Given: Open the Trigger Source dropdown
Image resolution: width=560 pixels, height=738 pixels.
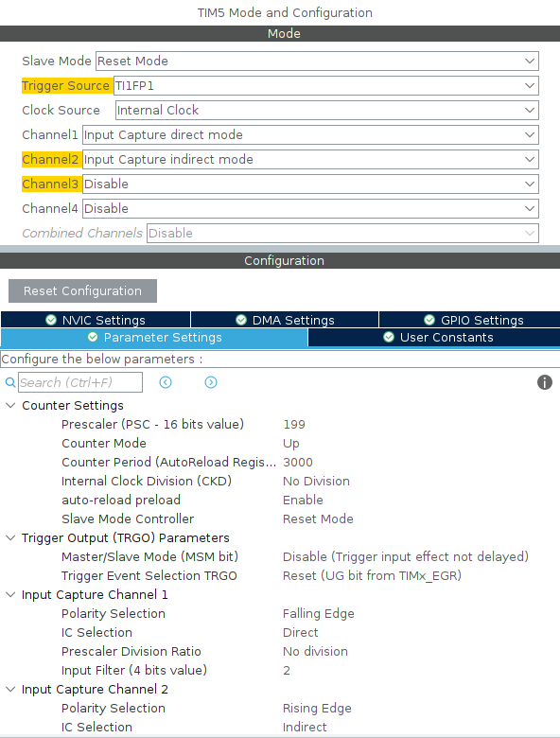Looking at the screenshot, I should pos(326,86).
